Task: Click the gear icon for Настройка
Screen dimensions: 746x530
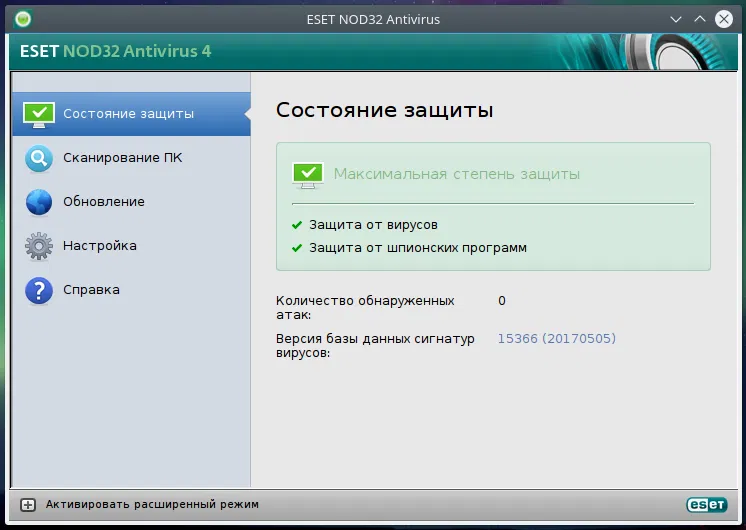Action: [39, 246]
